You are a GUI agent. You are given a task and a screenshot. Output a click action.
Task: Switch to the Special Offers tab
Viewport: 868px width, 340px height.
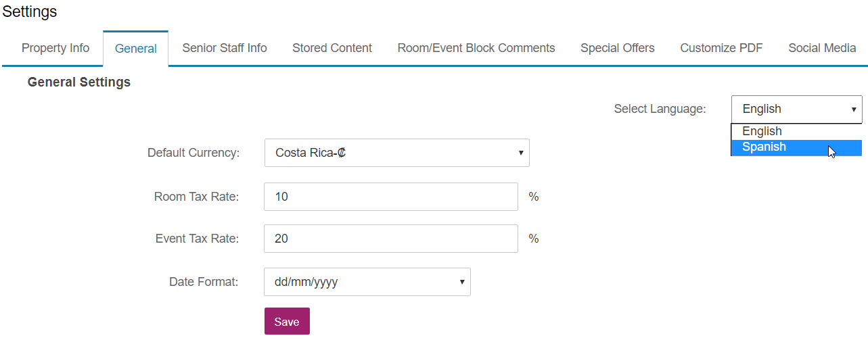pyautogui.click(x=618, y=48)
